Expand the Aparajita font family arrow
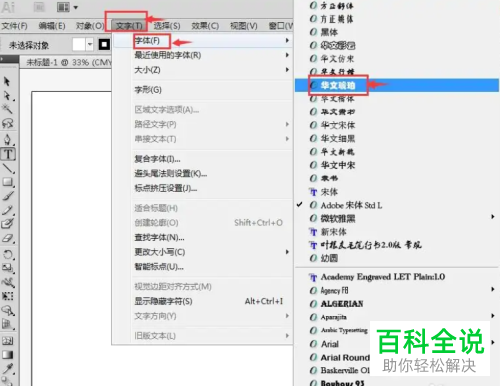The width and height of the screenshot is (500, 386). [492, 316]
